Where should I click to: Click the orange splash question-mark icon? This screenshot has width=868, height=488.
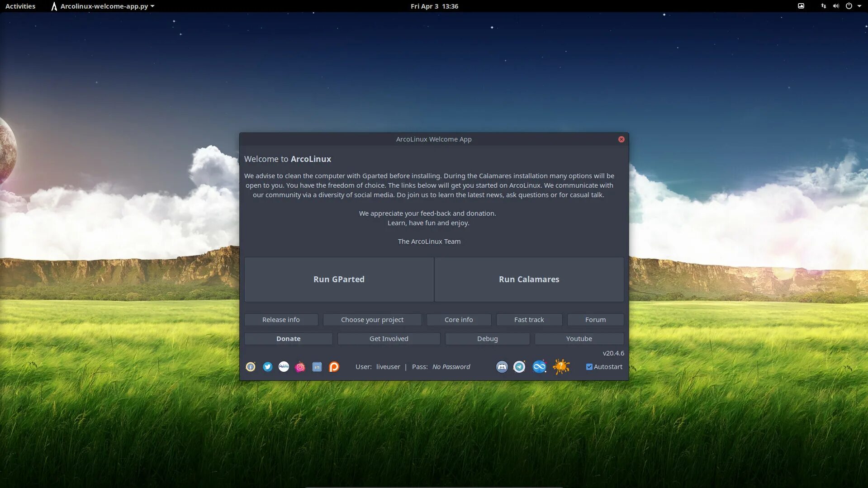pyautogui.click(x=561, y=367)
